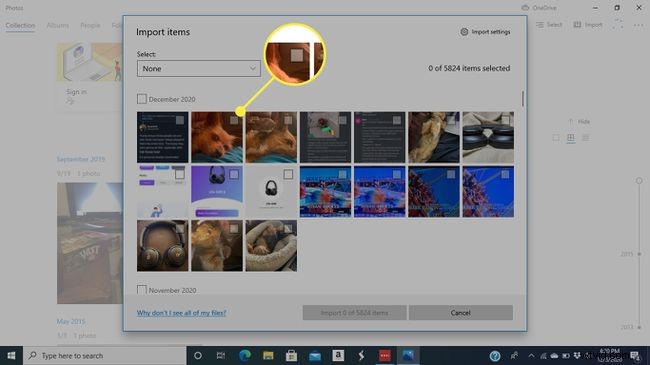Image resolution: width=650 pixels, height=365 pixels.
Task: Tick checkbox on dark tweet screenshot thumbnail
Action: (179, 120)
